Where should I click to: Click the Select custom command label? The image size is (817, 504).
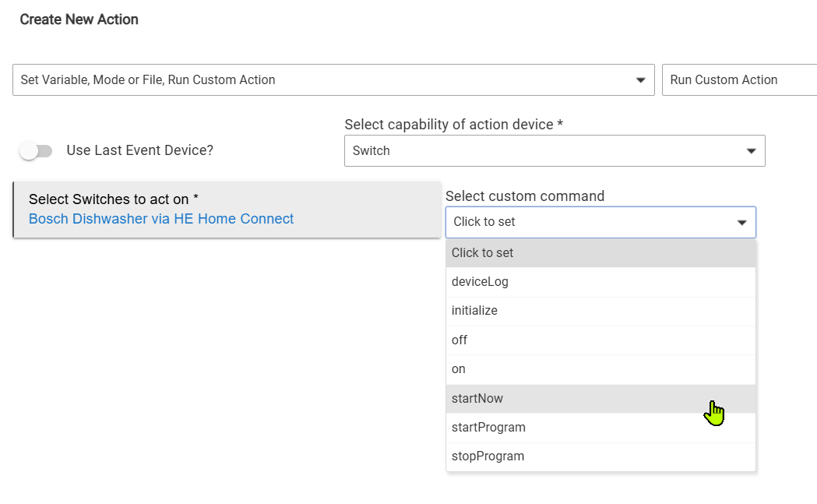coord(525,196)
